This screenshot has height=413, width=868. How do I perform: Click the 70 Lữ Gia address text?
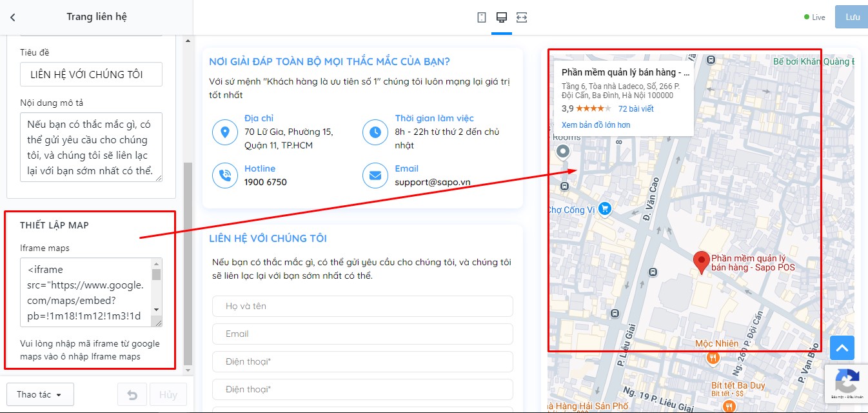[x=288, y=139]
